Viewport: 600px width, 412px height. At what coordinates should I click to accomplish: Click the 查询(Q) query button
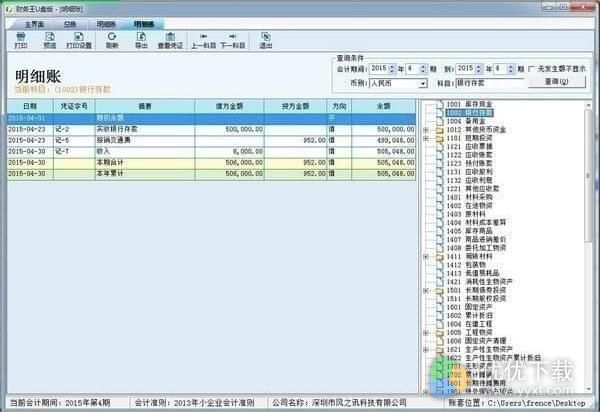coord(557,82)
